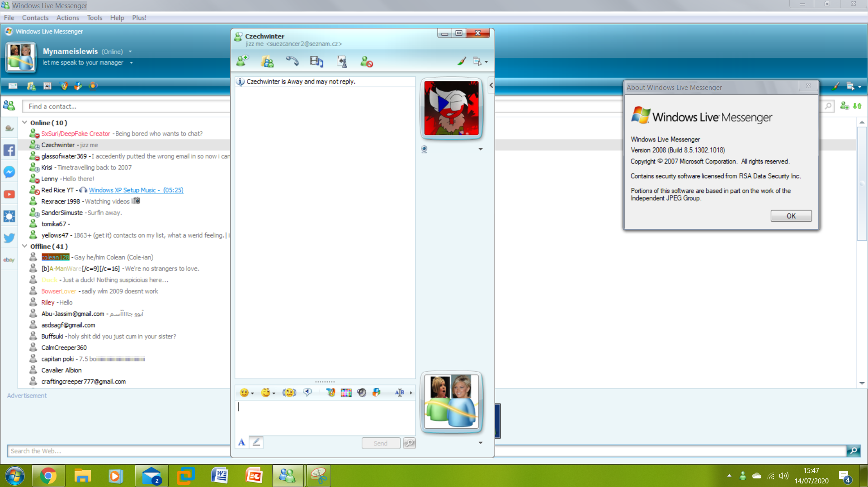
Task: Expand more chat toolbar items arrow
Action: pyautogui.click(x=411, y=393)
